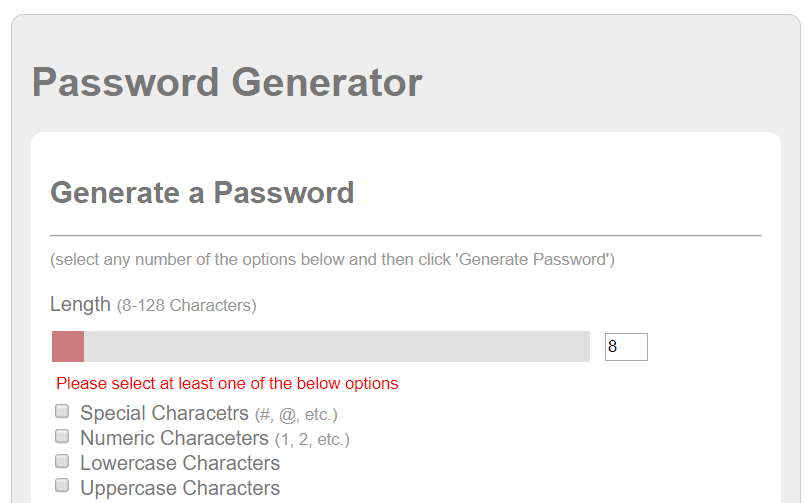Click the '(8-128 Characters)' hint text
The height and width of the screenshot is (503, 805).
(187, 305)
